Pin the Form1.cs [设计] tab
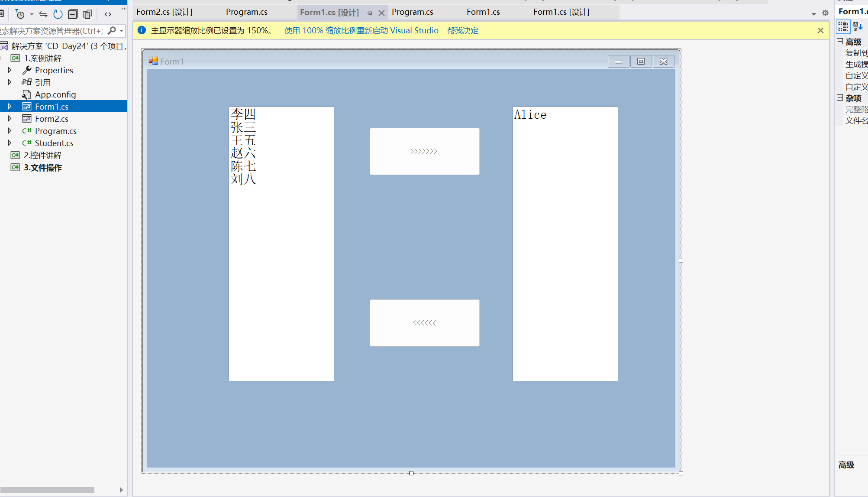Viewport: 868px width, 497px height. click(x=369, y=13)
